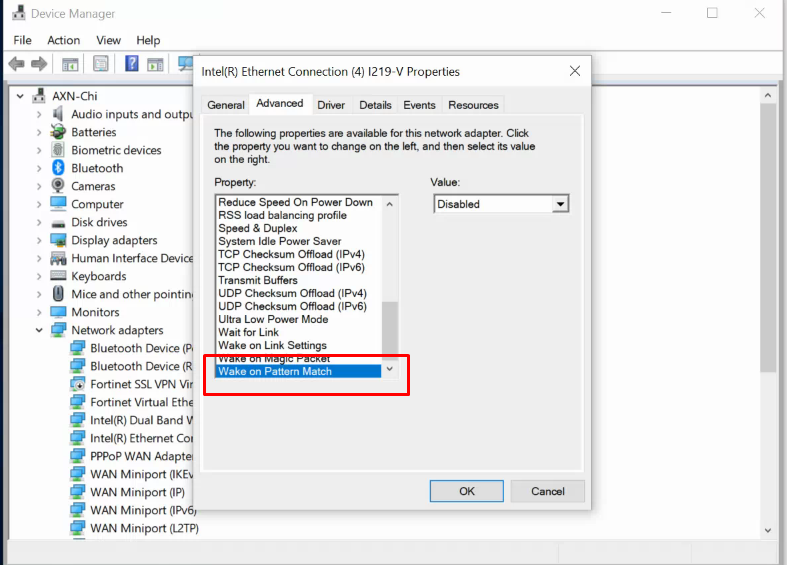Select UDP Checksum Offload (IPv6) property
The image size is (787, 565).
tap(299, 307)
